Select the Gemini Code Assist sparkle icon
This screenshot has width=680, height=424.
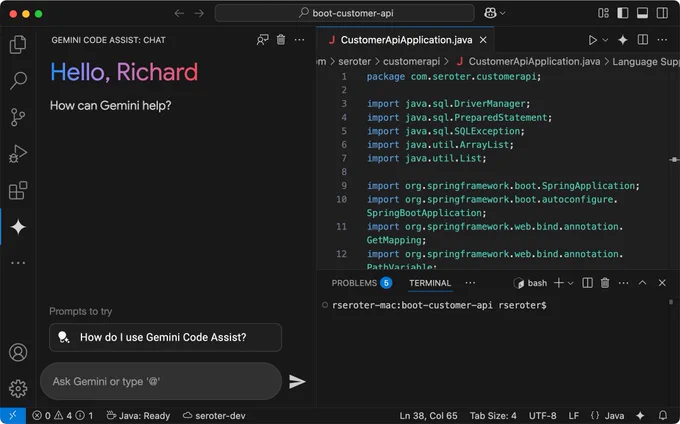click(x=18, y=227)
